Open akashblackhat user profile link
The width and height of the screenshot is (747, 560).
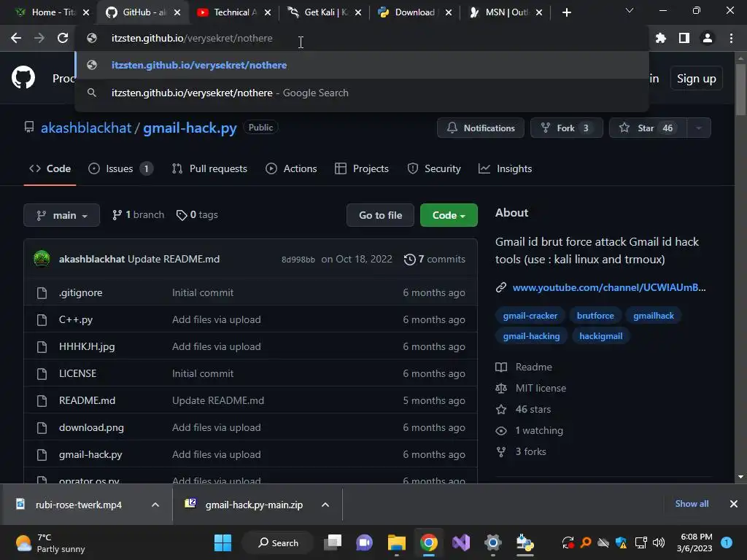[x=86, y=128]
